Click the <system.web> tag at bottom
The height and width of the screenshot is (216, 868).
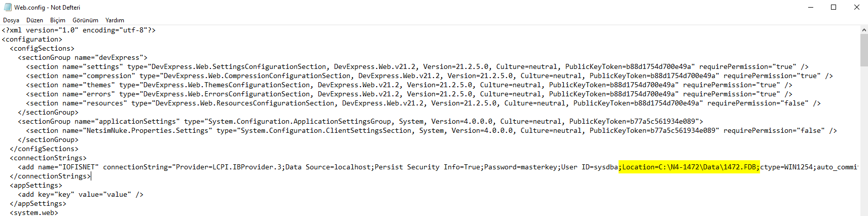[34, 212]
